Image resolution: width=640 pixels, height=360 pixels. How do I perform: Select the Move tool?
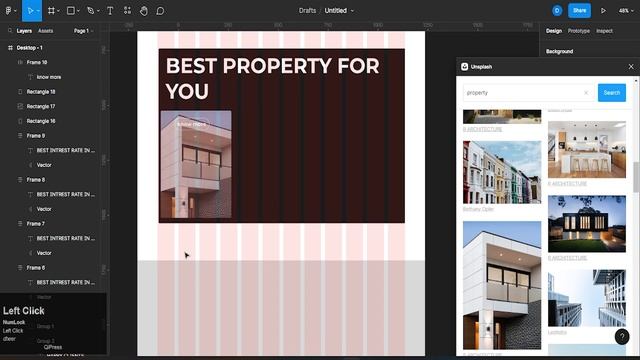(30, 11)
